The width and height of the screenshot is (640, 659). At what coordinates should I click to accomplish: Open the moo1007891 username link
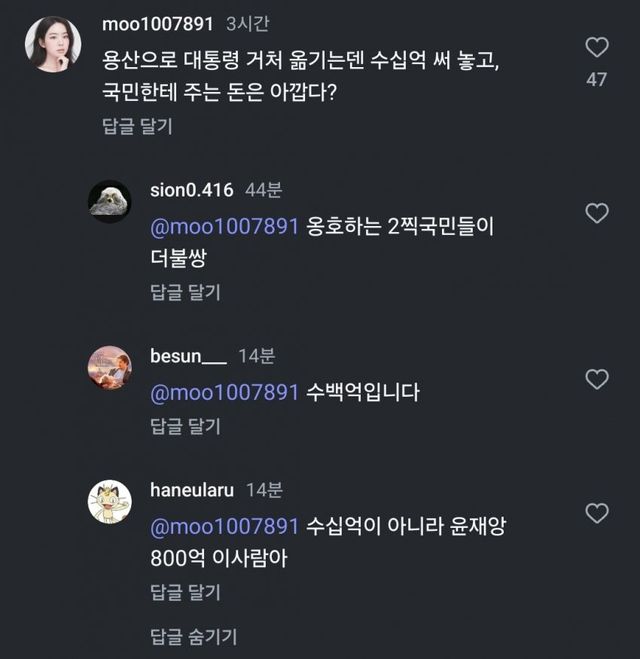pyautogui.click(x=156, y=22)
